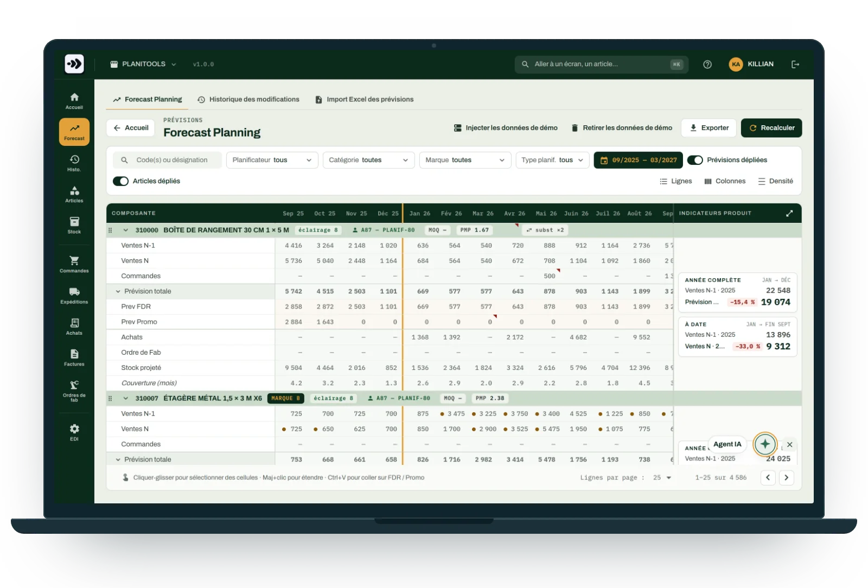Viewport: 868px width, 588px height.
Task: Toggle Prévisions dépliées switch
Action: [x=695, y=160]
